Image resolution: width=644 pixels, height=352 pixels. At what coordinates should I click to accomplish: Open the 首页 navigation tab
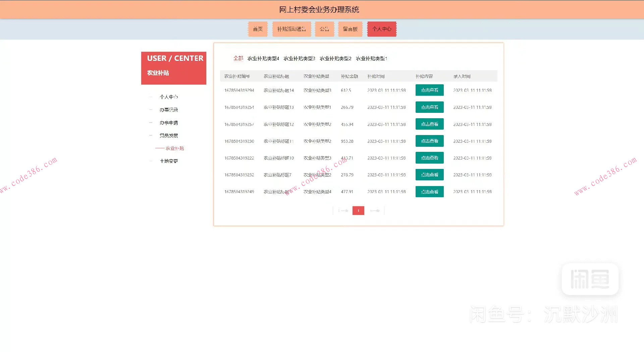pyautogui.click(x=258, y=29)
